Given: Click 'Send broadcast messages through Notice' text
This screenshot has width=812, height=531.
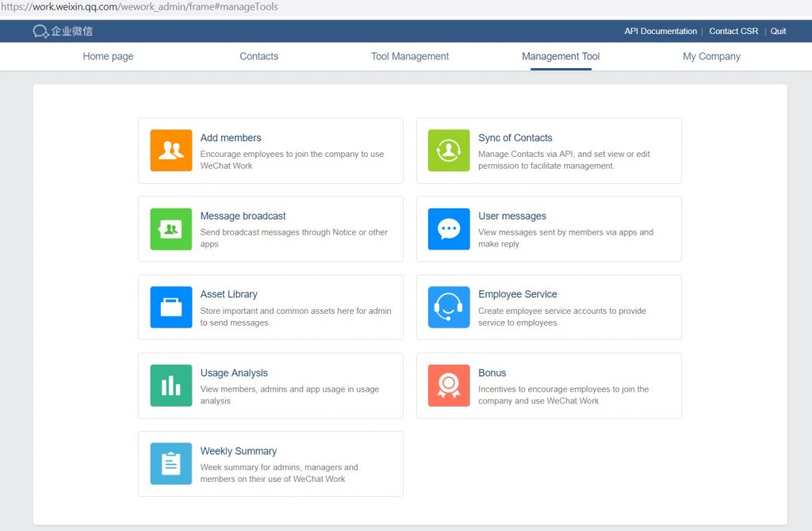Looking at the screenshot, I should (x=293, y=238).
